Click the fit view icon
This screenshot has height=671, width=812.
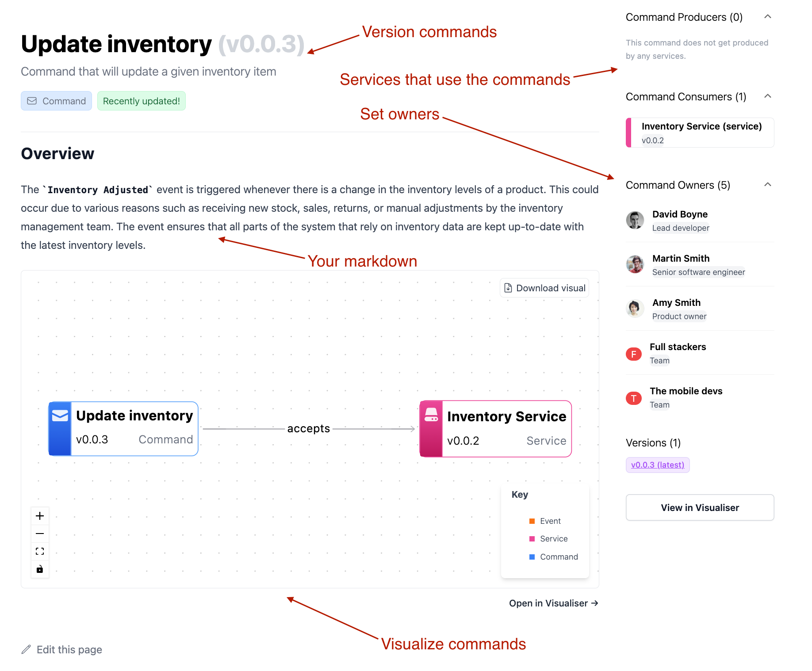click(40, 551)
